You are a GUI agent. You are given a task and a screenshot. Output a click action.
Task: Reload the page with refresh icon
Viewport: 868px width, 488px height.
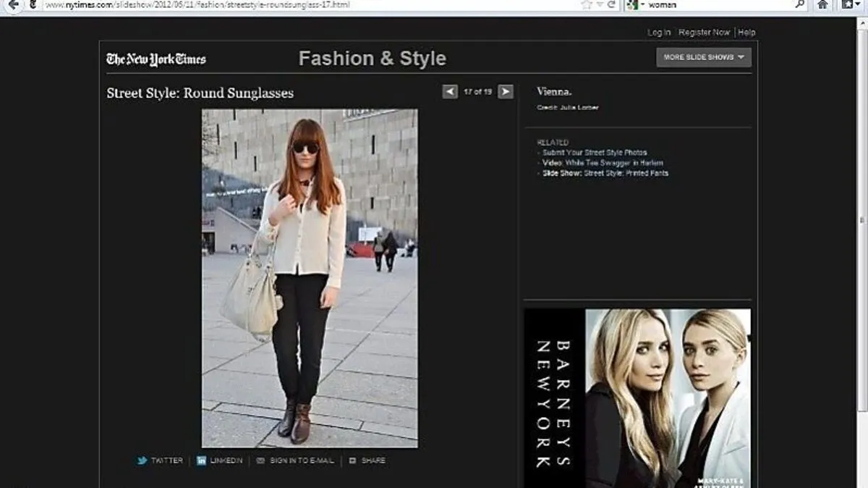612,5
